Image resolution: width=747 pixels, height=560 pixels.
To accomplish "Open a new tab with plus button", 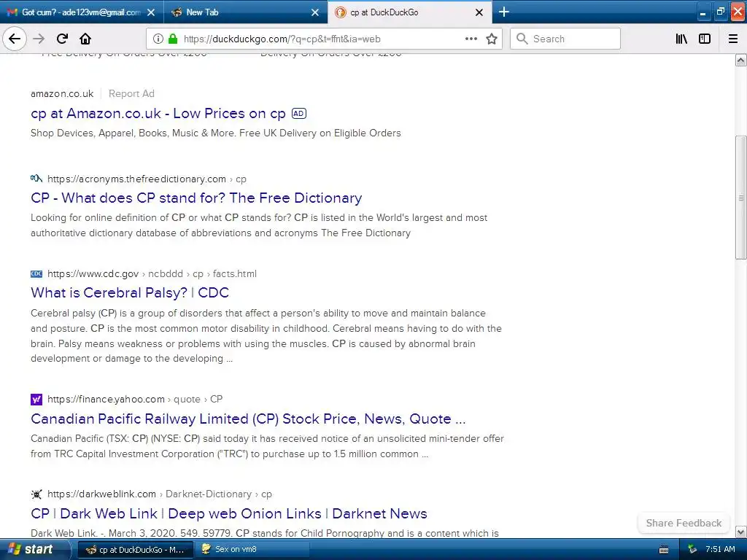I will (x=503, y=12).
